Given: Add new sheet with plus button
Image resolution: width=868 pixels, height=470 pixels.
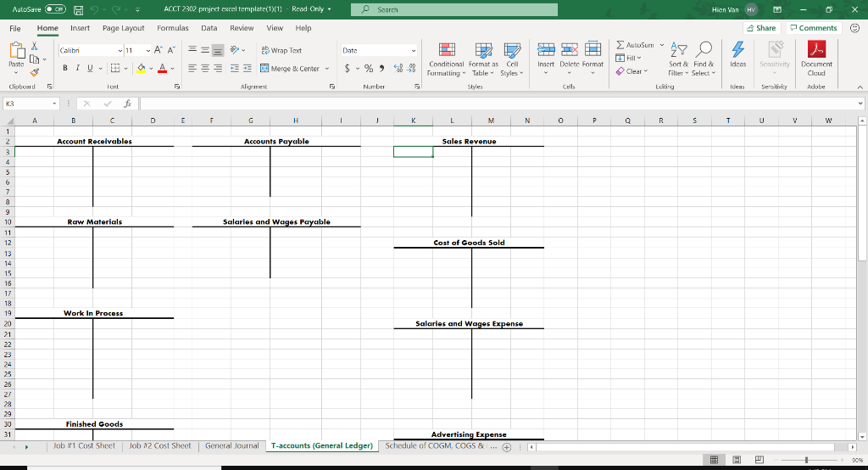Looking at the screenshot, I should point(507,447).
